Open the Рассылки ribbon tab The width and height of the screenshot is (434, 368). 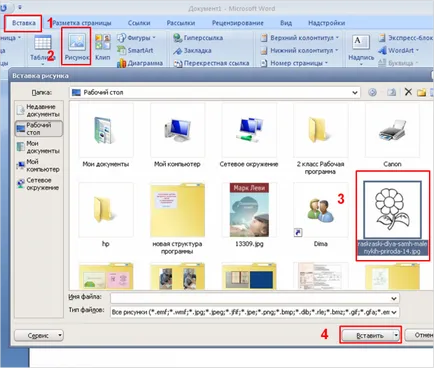tap(181, 23)
